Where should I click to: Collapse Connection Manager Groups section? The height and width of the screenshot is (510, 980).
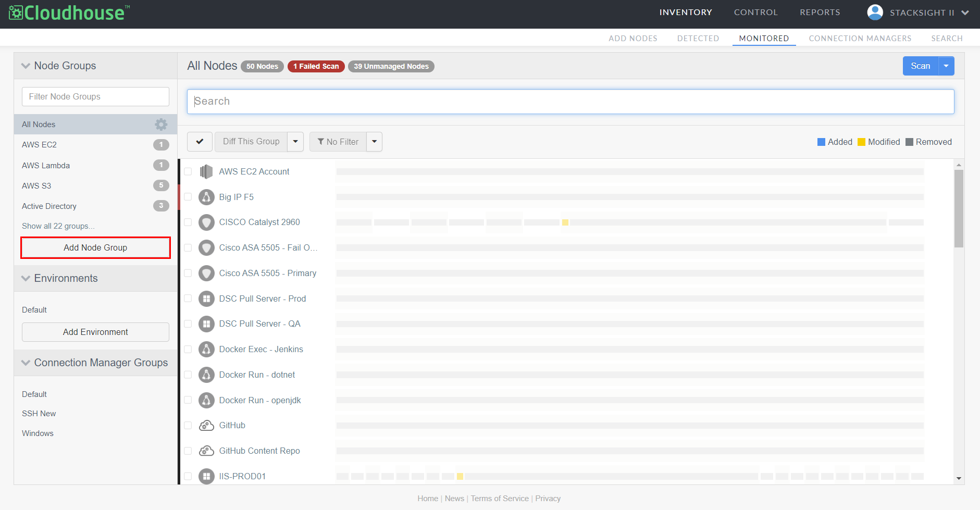click(x=26, y=363)
